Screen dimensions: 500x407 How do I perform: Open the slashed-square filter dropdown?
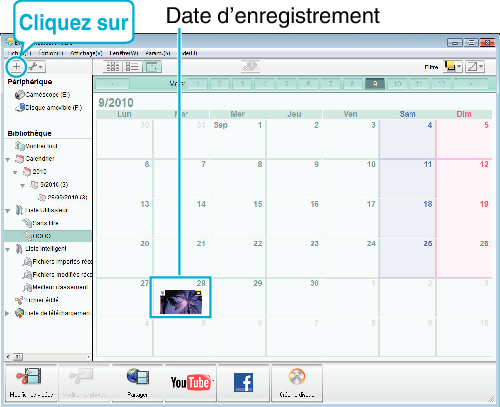[x=475, y=67]
